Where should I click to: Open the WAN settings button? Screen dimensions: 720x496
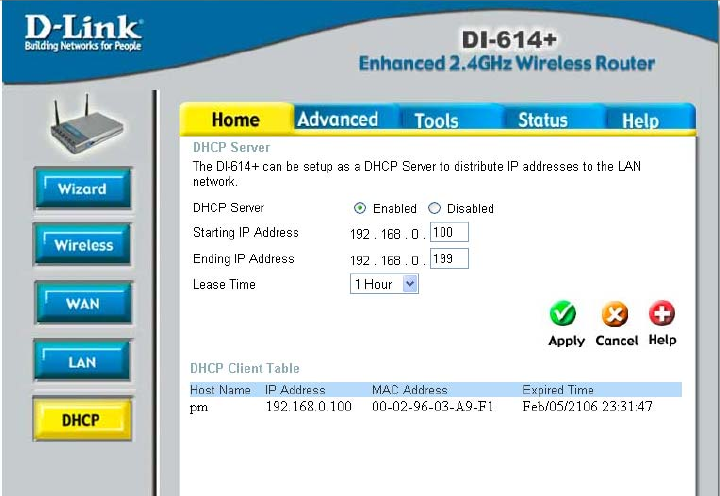click(x=83, y=303)
